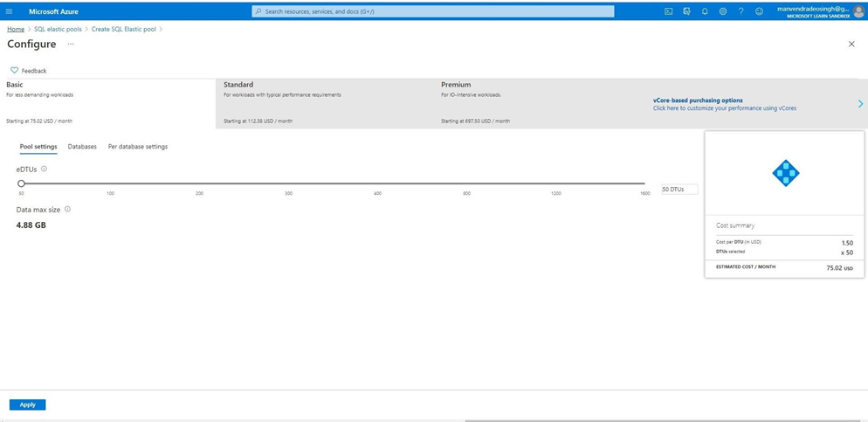
Task: Switch to Per database settings tab
Action: (x=138, y=147)
